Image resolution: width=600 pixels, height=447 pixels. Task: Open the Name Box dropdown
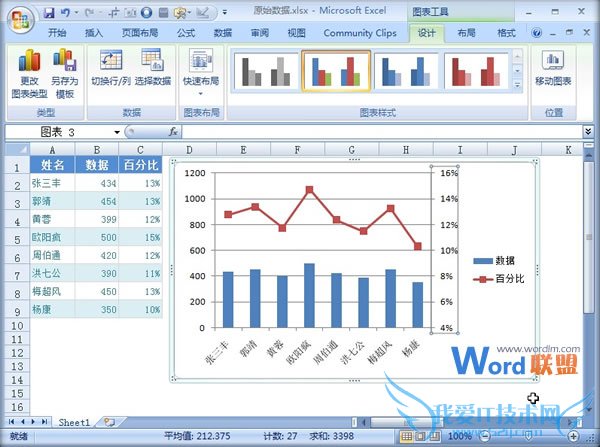117,132
